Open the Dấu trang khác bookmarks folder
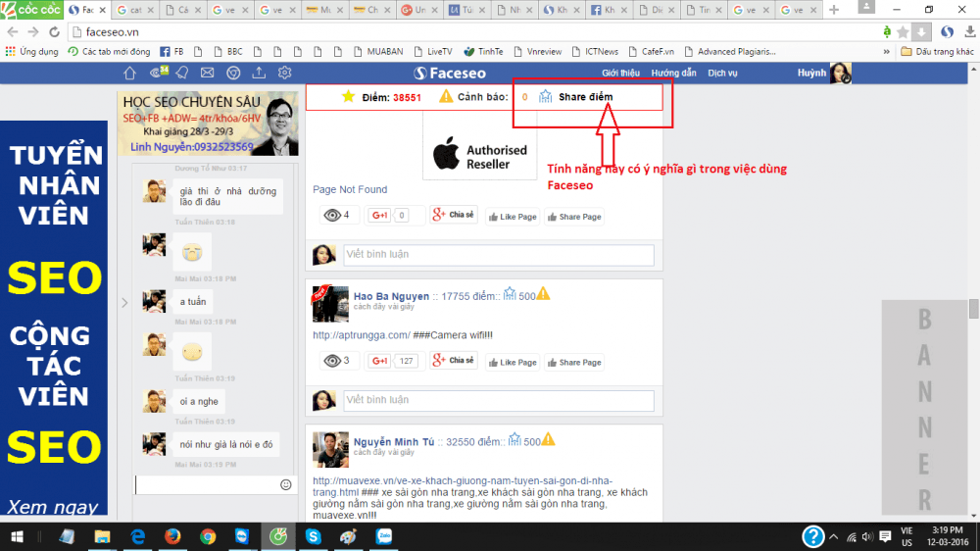The height and width of the screenshot is (551, 980). pos(937,52)
